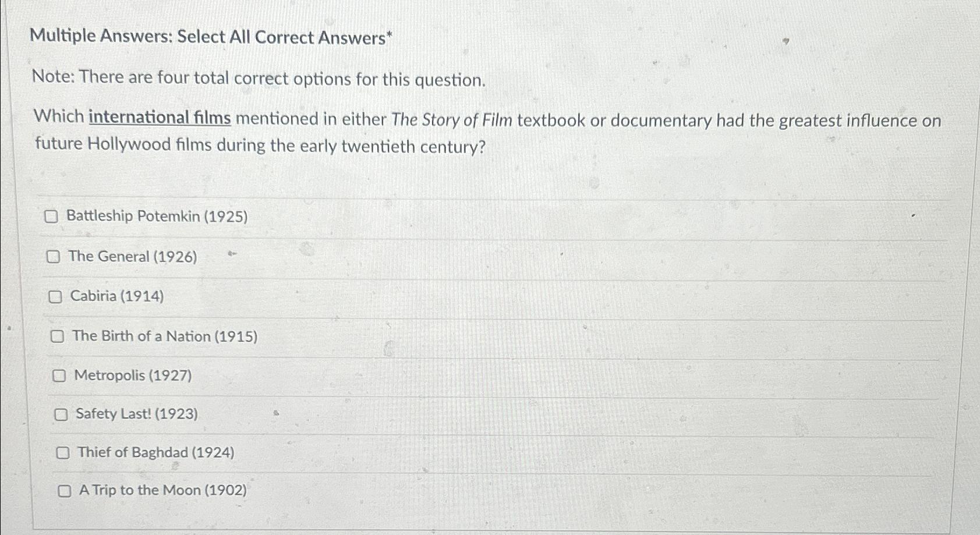Viewport: 980px width, 535px height.
Task: Check the Battleship Potemkin (1925) checkbox
Action: [x=52, y=218]
